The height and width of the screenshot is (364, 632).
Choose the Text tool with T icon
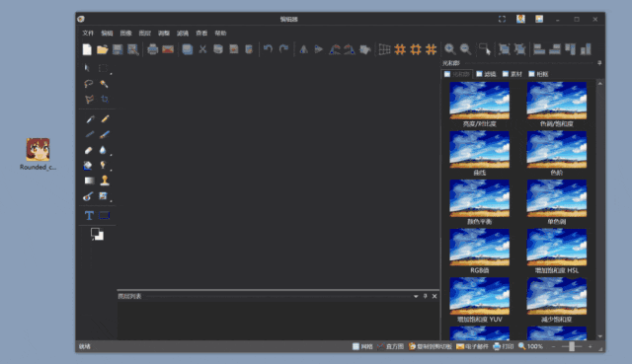pyautogui.click(x=89, y=215)
